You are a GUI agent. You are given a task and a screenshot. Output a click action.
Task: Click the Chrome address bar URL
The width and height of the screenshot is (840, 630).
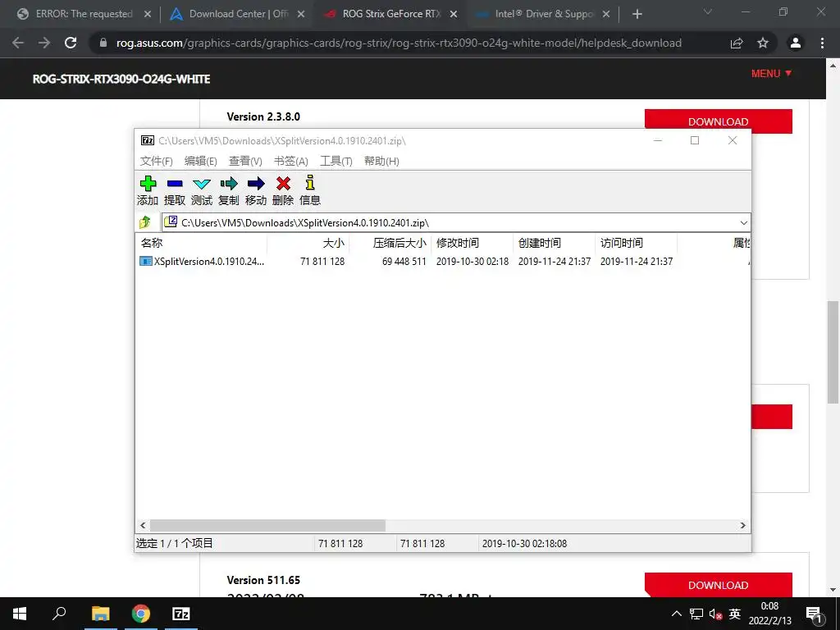(399, 43)
